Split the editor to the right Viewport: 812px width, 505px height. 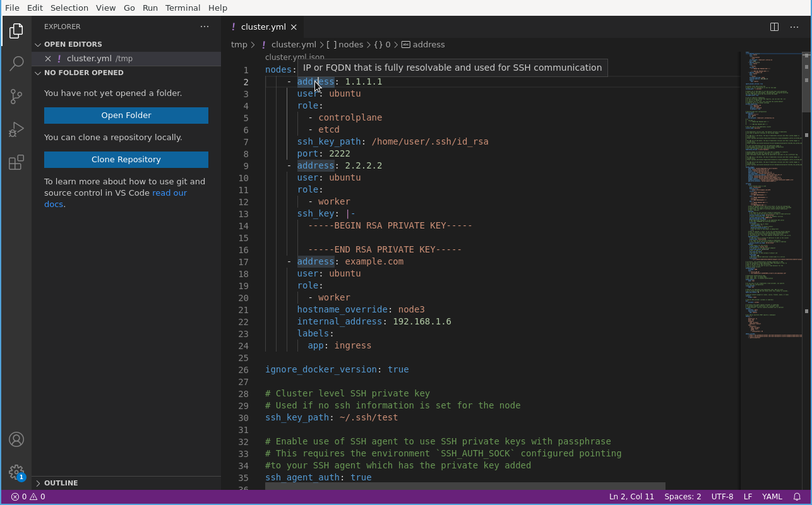pos(774,27)
